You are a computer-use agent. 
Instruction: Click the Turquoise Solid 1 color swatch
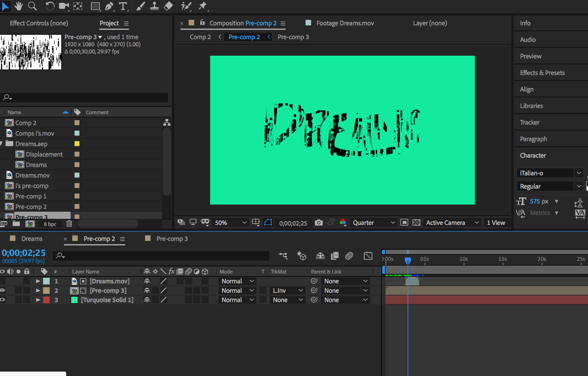click(x=75, y=300)
